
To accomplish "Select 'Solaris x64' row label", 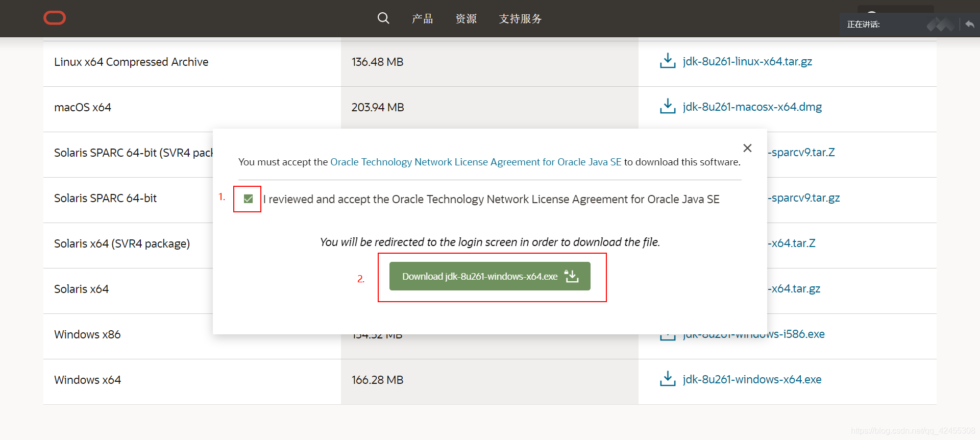I will coord(81,289).
